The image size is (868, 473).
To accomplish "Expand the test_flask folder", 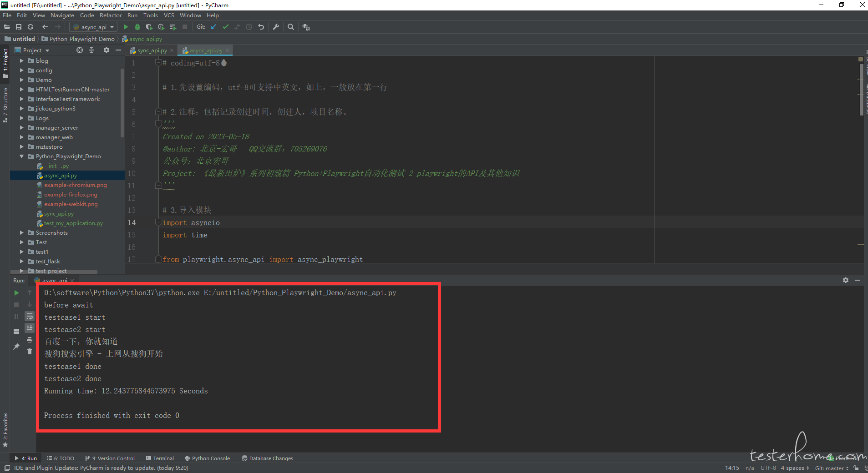I will point(21,261).
